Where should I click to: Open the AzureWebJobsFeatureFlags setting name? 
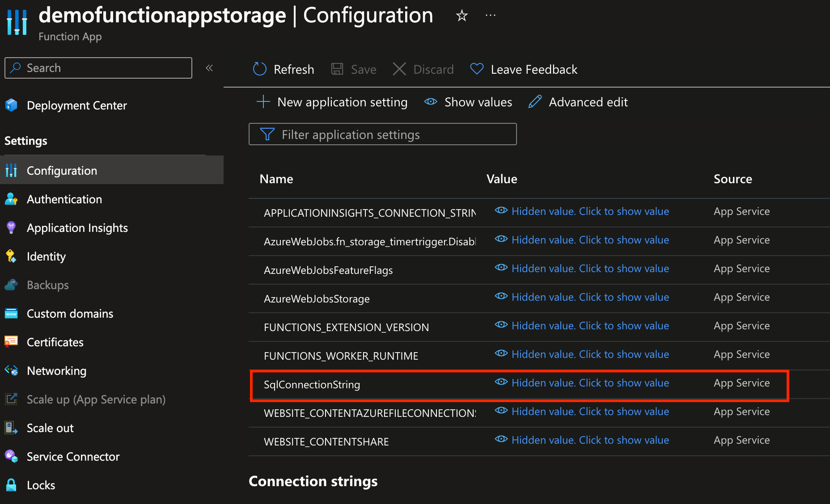coord(328,270)
